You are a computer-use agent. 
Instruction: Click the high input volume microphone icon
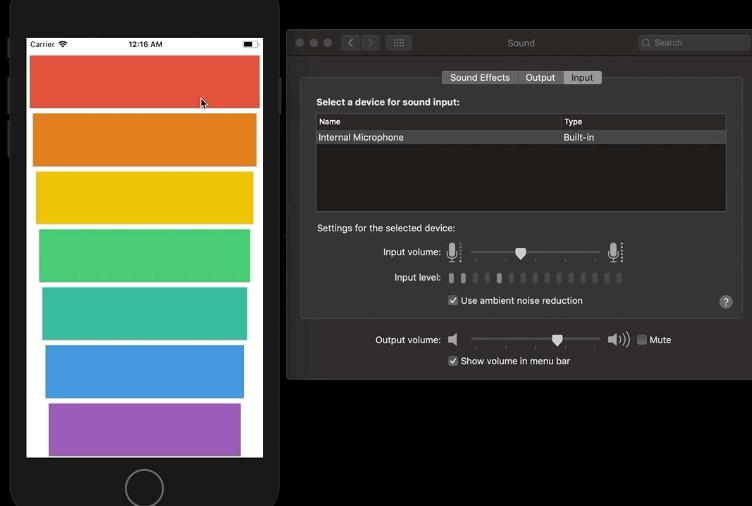tap(614, 253)
